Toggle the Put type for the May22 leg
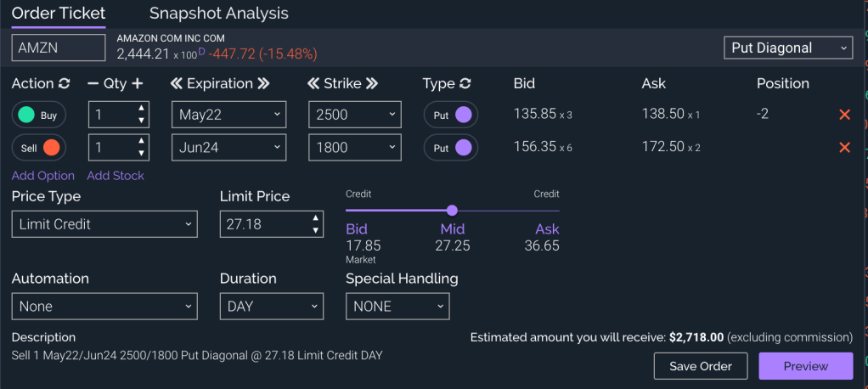 (451, 116)
